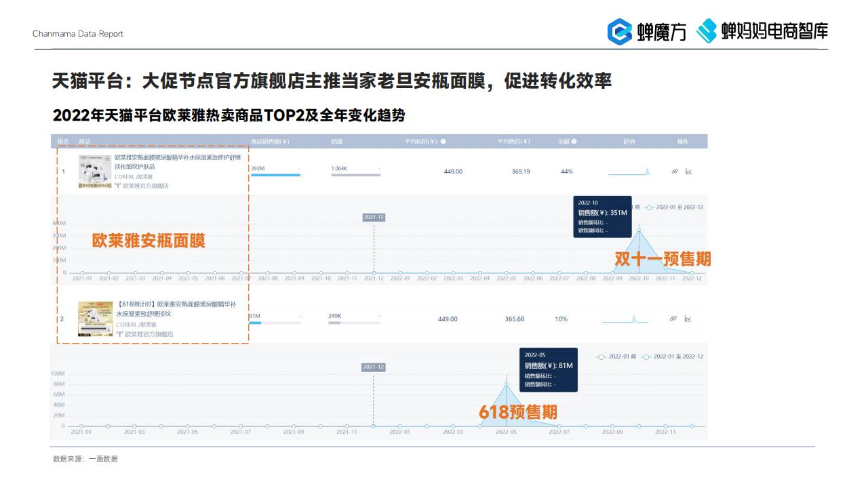Select the 2021-01 data point in the second chart
Viewport: 868px width, 488px height.
click(81, 426)
